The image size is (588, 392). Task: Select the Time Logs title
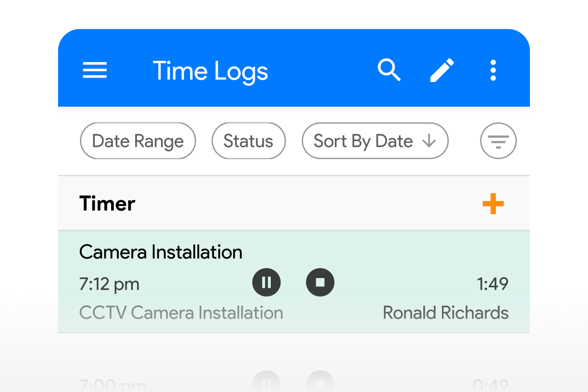pos(211,71)
